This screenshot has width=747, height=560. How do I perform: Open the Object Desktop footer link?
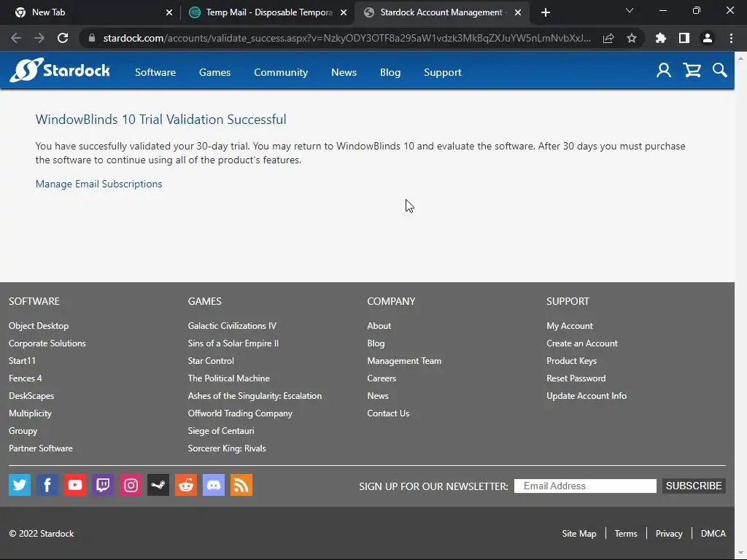tap(39, 326)
